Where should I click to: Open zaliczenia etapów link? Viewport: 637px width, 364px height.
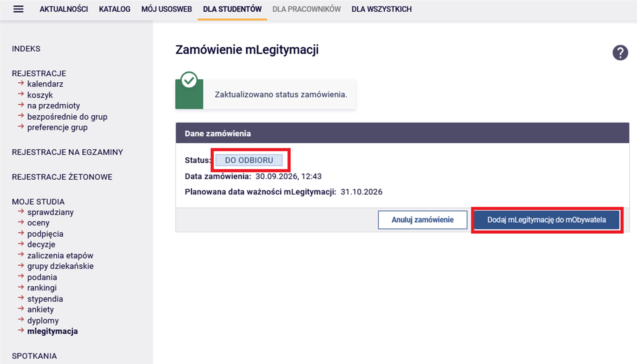click(x=60, y=256)
